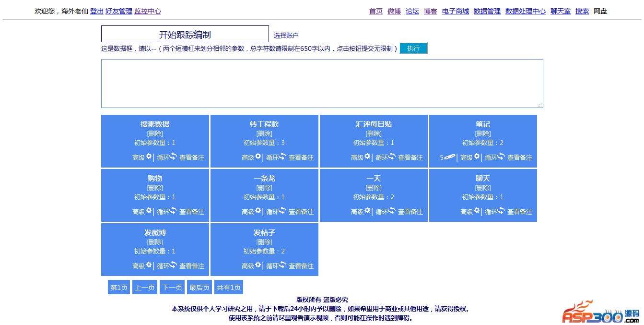Open gear icon on 一天 card

pyautogui.click(x=367, y=211)
